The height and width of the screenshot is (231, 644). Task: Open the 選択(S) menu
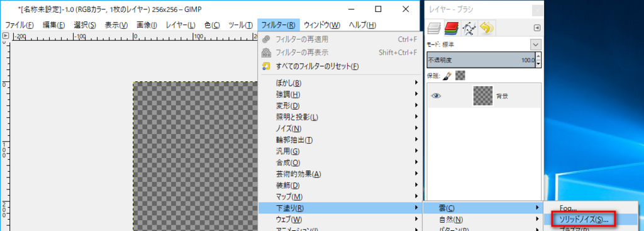[85, 25]
